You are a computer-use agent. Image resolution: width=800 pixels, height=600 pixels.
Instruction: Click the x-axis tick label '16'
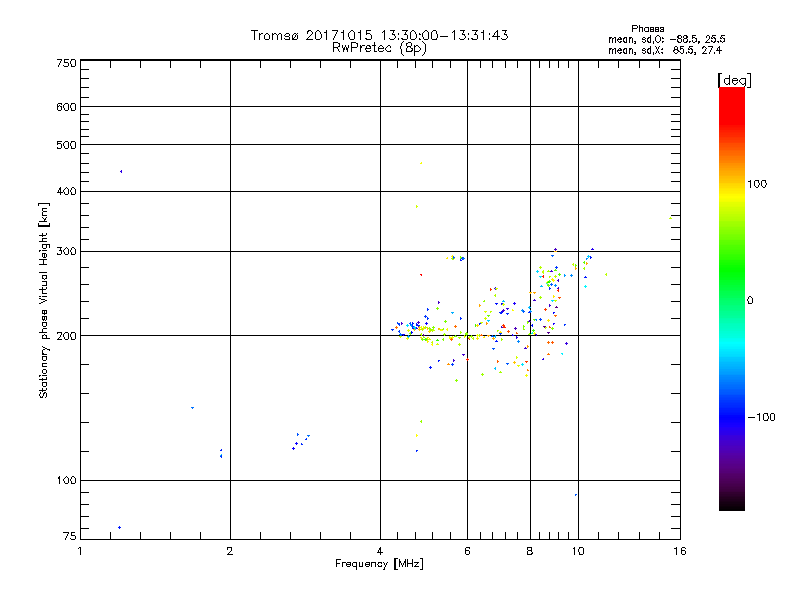coord(680,551)
